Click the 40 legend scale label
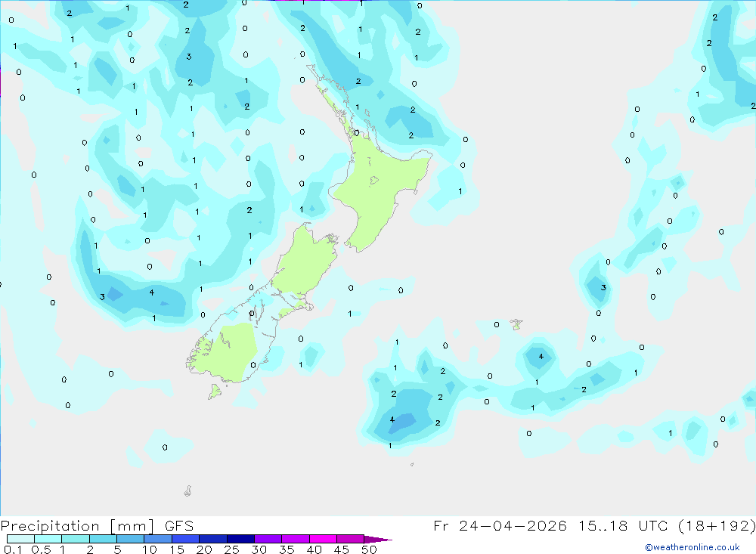 click(314, 549)
